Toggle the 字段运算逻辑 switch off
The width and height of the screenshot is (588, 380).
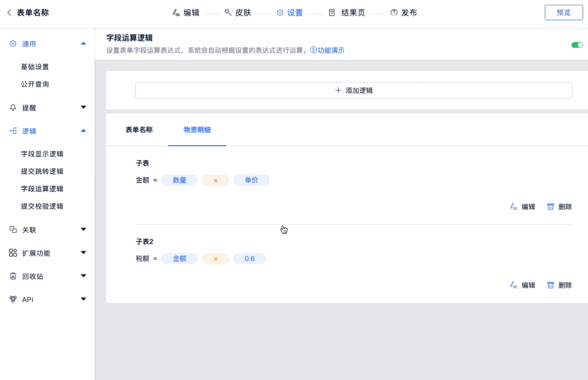pos(577,45)
